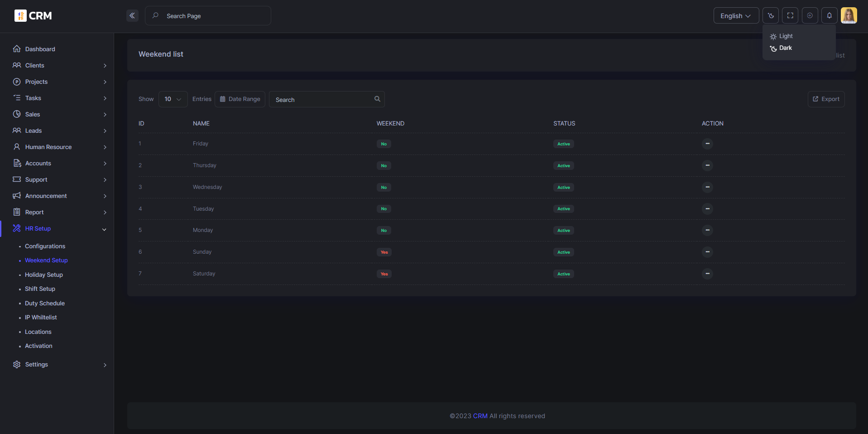Open action menu for Monday row
Image resolution: width=868 pixels, height=434 pixels.
pos(707,230)
